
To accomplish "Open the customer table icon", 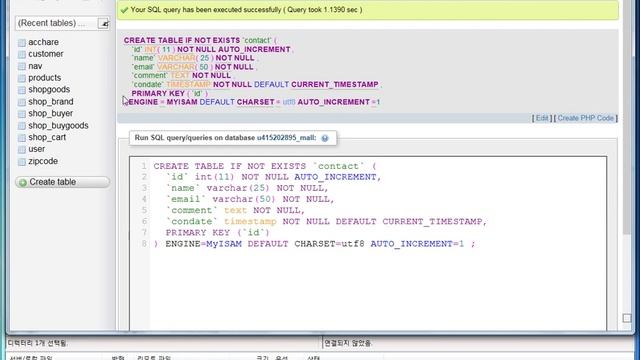I will [x=22, y=54].
